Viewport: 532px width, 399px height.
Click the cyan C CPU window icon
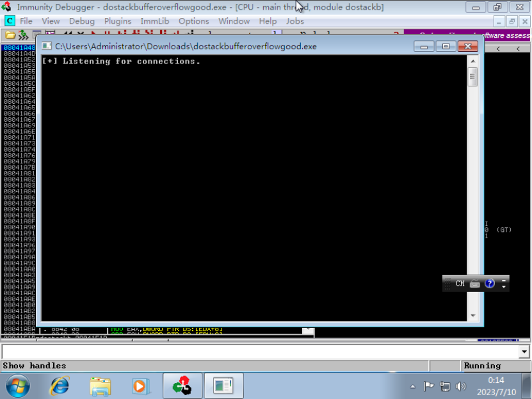click(10, 21)
